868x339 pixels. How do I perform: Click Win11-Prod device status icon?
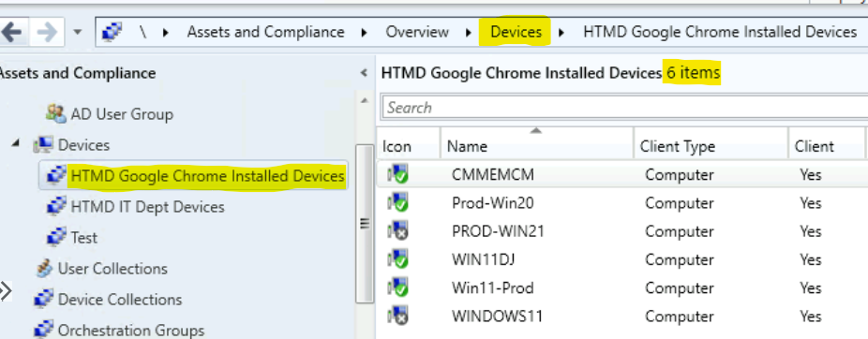[x=398, y=287]
